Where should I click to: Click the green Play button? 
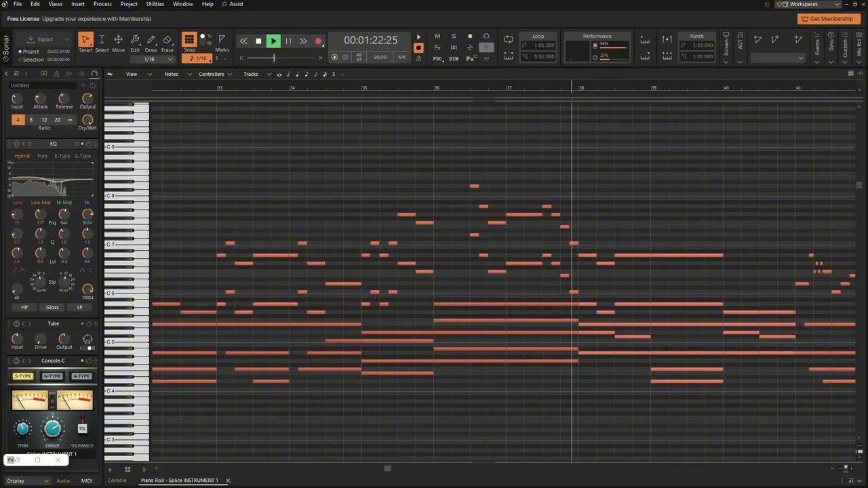point(273,41)
